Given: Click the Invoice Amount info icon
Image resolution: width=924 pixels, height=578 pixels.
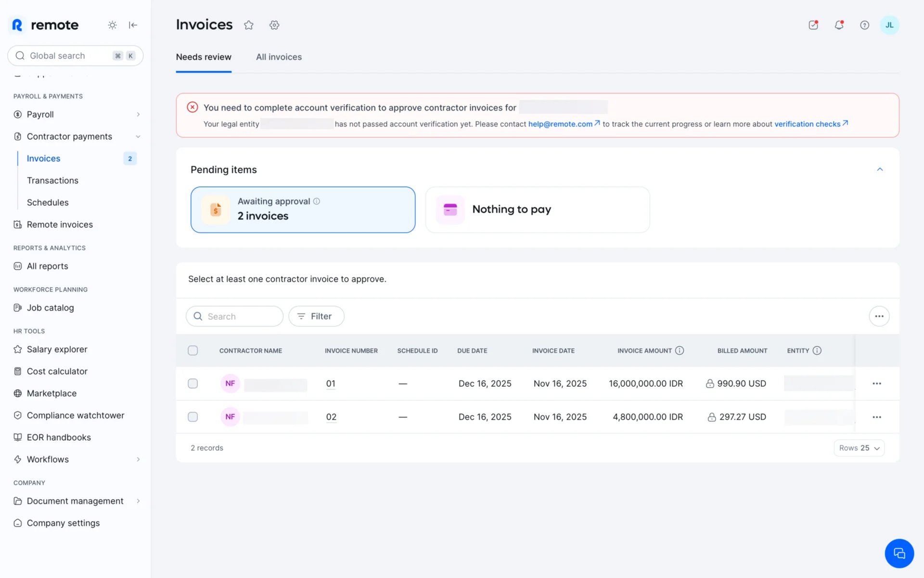Looking at the screenshot, I should 680,351.
